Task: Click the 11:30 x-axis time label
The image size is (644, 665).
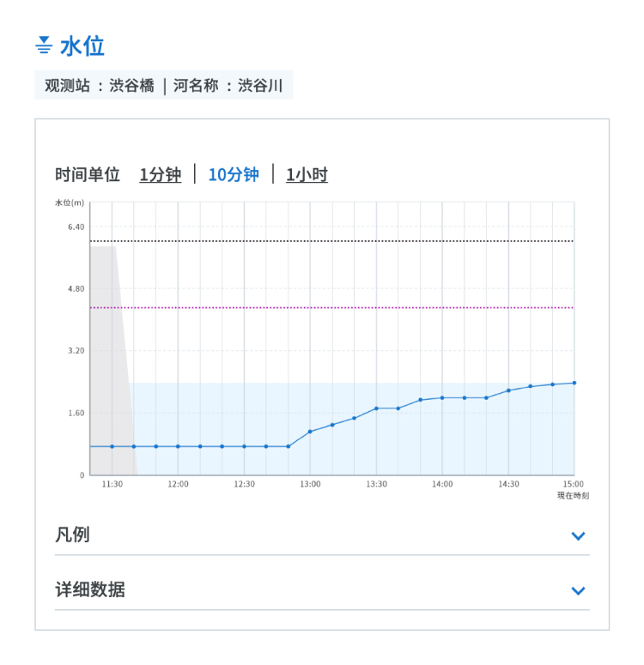Action: point(112,484)
